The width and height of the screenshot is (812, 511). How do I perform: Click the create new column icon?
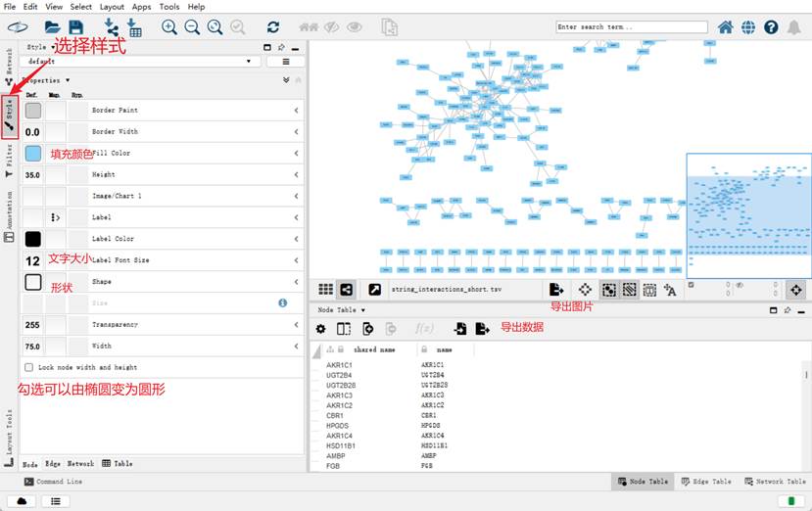367,329
